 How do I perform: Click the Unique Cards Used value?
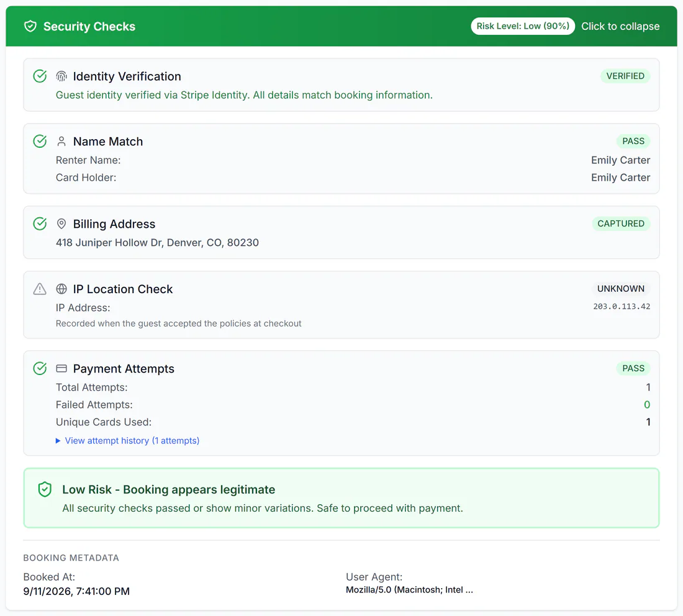tap(648, 422)
